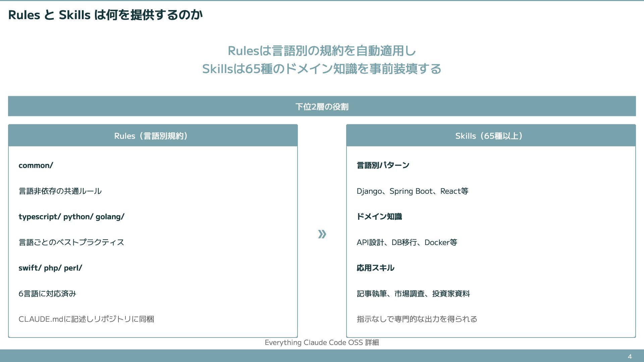Click the slide title about Rules and Skills

(105, 15)
